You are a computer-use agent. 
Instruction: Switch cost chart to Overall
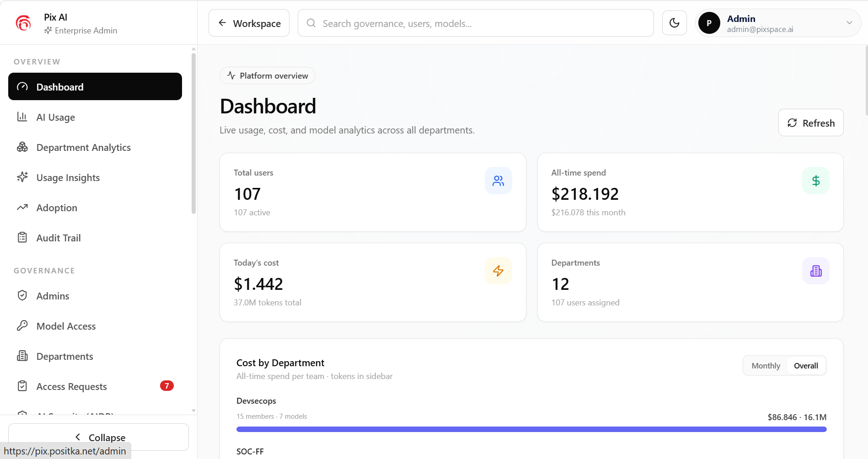[806, 366]
